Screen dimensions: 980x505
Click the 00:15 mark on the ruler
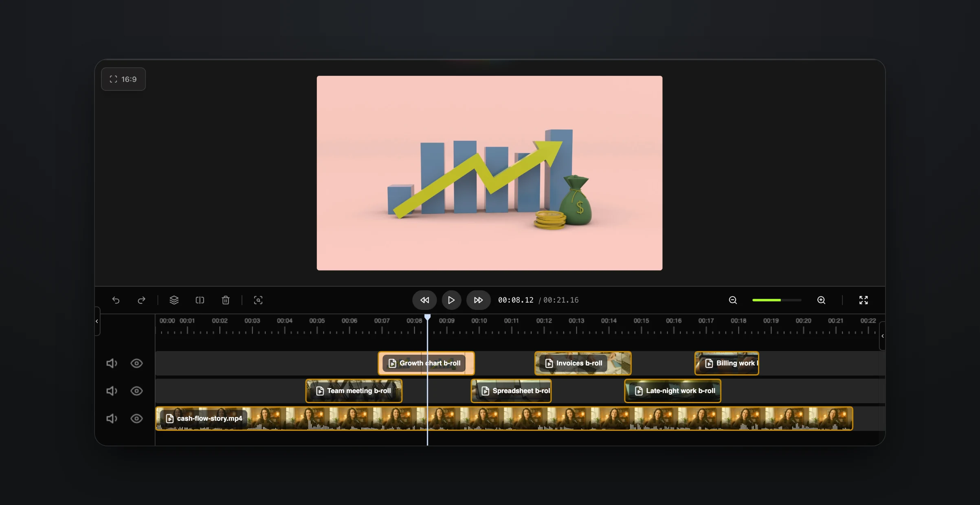[641, 321]
